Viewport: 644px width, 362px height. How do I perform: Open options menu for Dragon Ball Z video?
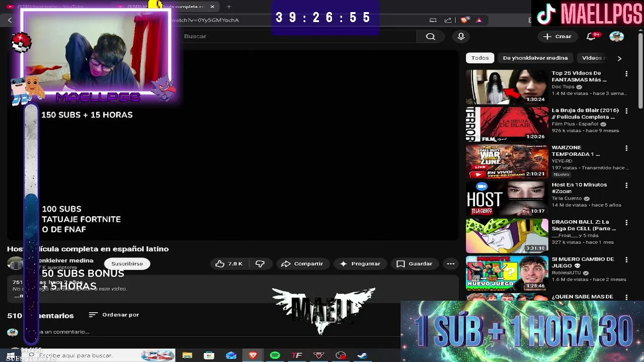pyautogui.click(x=626, y=223)
